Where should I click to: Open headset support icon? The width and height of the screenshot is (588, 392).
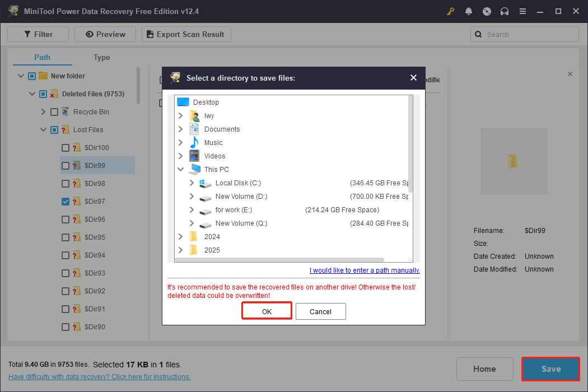505,11
